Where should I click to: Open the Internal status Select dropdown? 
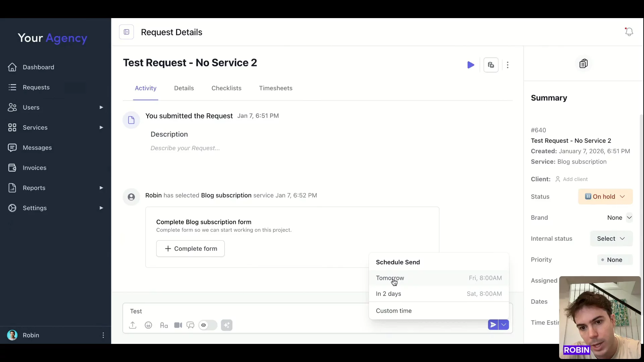pyautogui.click(x=611, y=239)
